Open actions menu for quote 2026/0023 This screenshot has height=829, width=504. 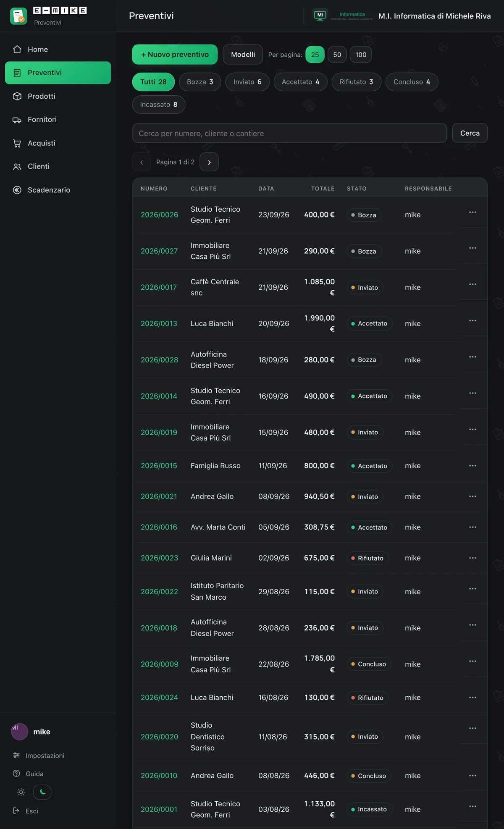[472, 558]
